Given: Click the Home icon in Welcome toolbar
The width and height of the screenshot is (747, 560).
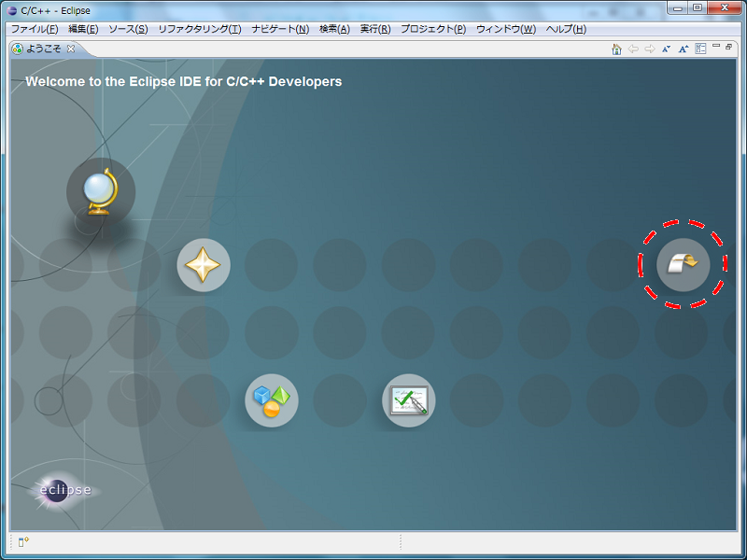Looking at the screenshot, I should [x=616, y=49].
